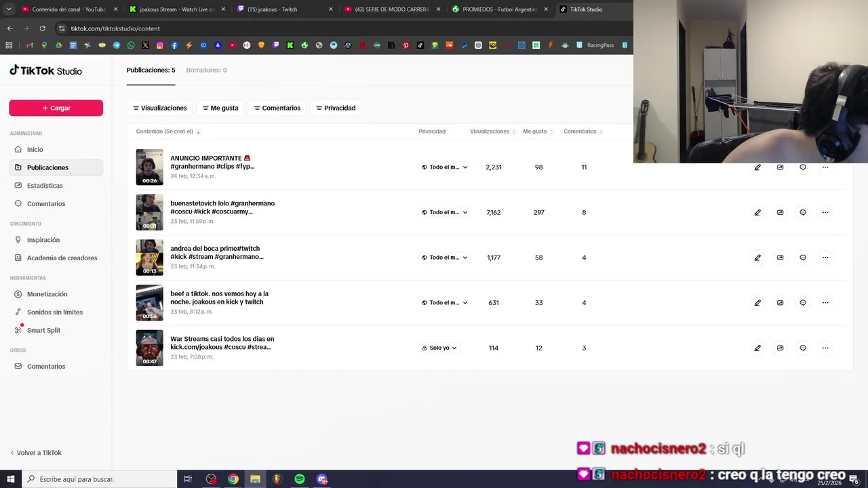Open the Privacidad filter

click(x=336, y=108)
